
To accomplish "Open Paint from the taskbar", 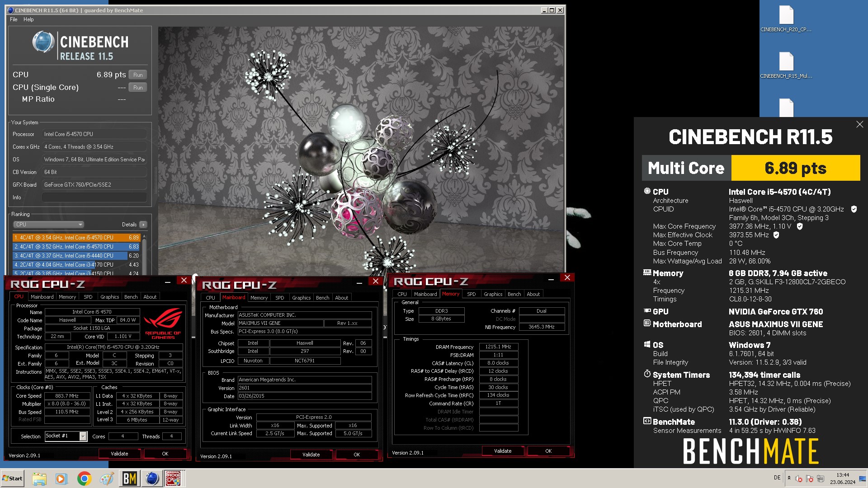I will pos(107,479).
